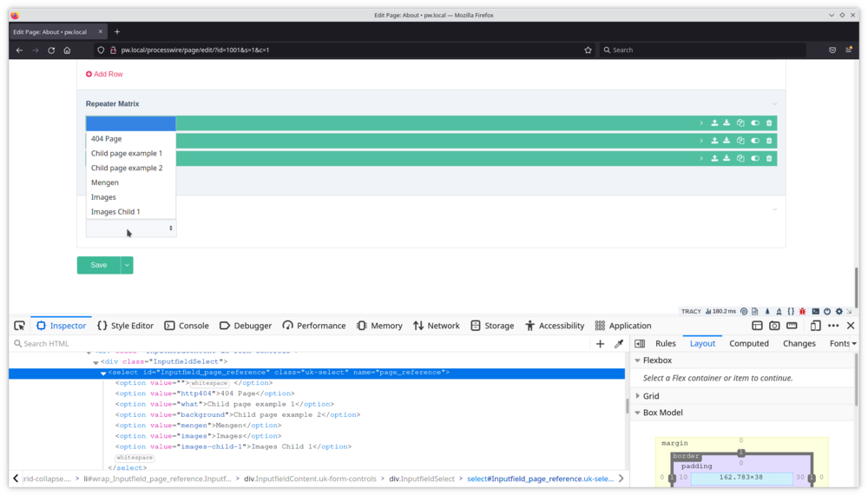Reload the page using browser toolbar

(x=51, y=50)
